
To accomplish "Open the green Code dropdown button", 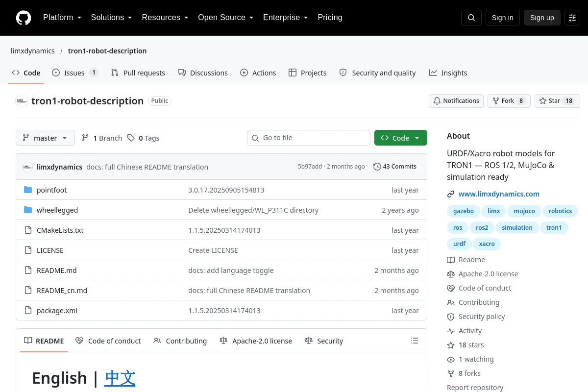I will [401, 138].
